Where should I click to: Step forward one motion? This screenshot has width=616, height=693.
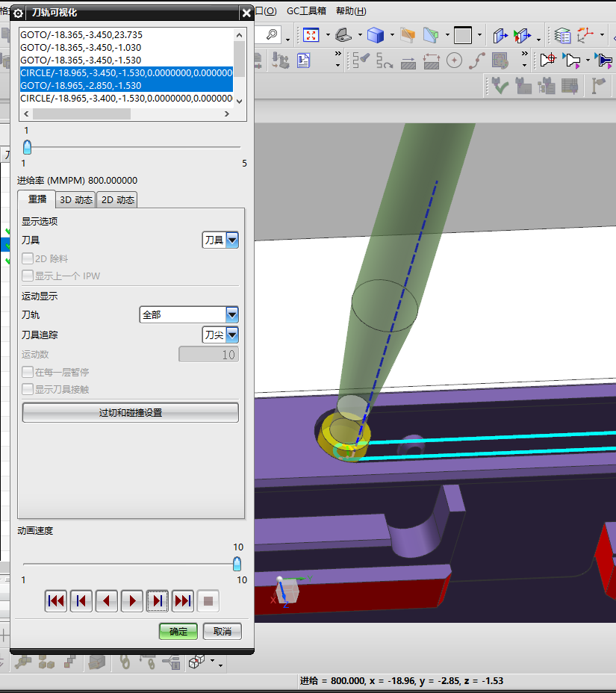[158, 601]
